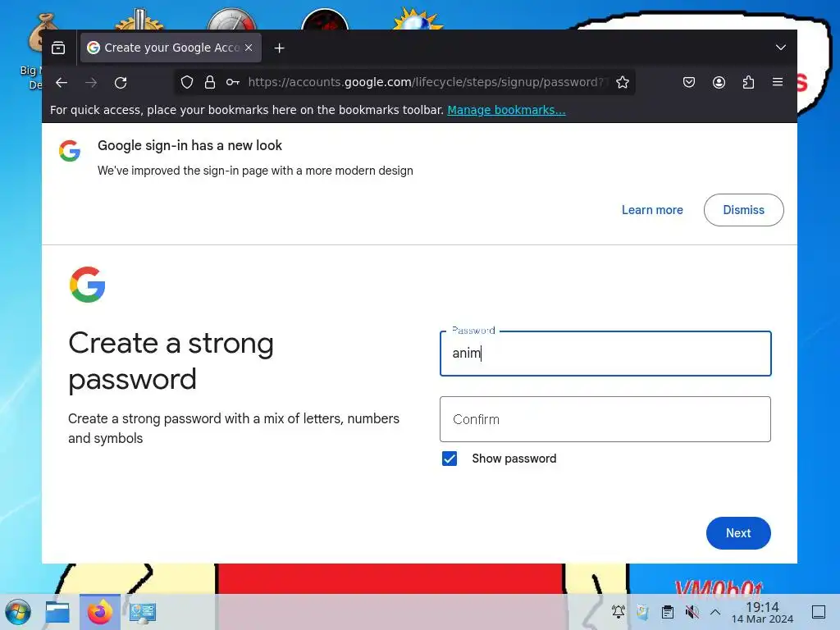The height and width of the screenshot is (630, 840).
Task: Expand the list all tabs chevron
Action: [x=781, y=48]
